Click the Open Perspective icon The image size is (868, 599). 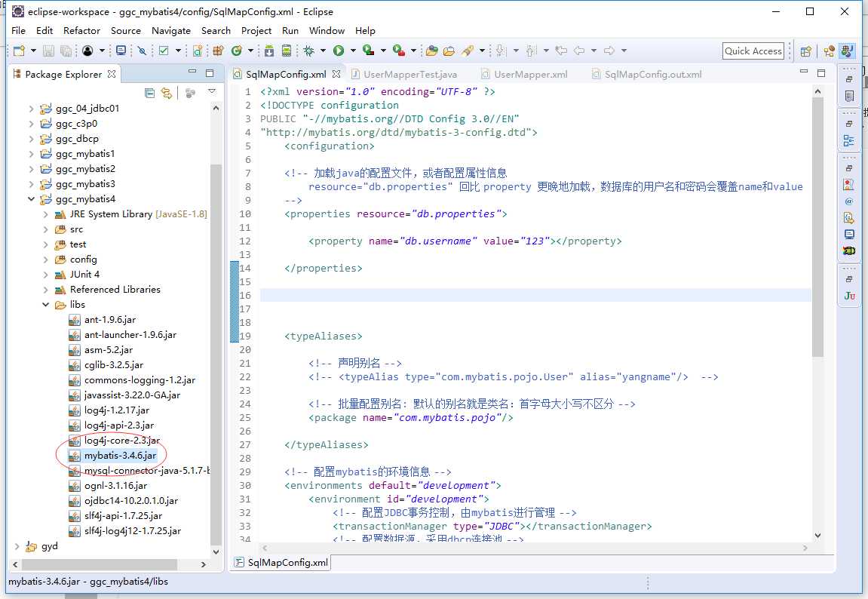point(806,51)
